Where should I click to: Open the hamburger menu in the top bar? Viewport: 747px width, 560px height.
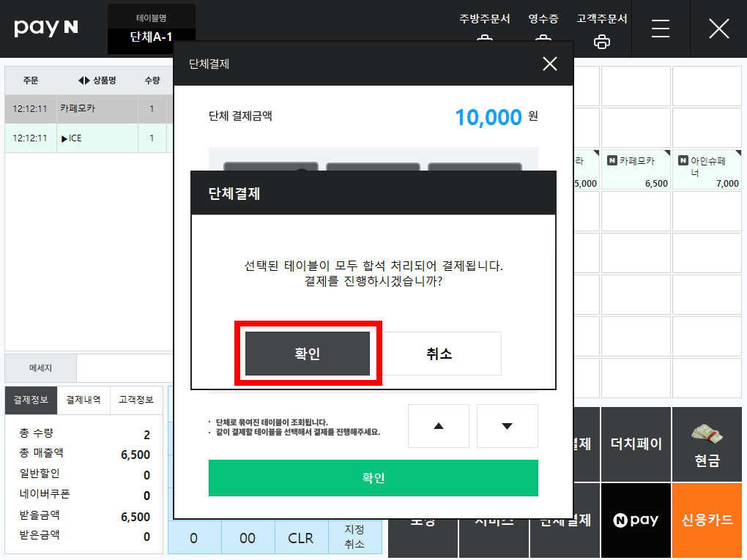[661, 29]
